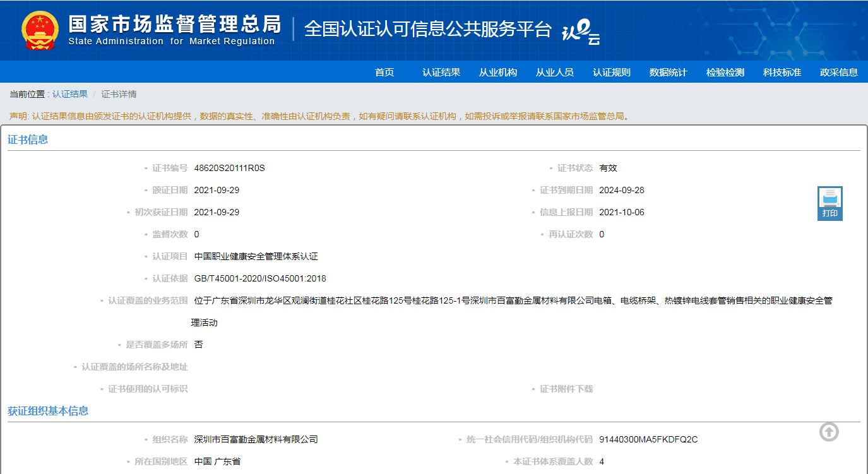This screenshot has width=868, height=474.
Task: Click the 认e云 logo in header
Action: tap(581, 32)
